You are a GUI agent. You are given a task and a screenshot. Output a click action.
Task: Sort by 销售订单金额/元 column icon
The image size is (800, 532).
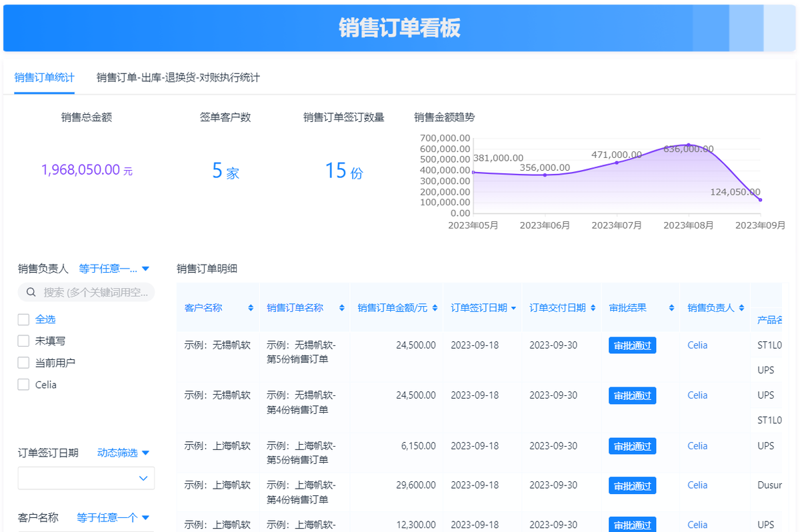pos(435,308)
